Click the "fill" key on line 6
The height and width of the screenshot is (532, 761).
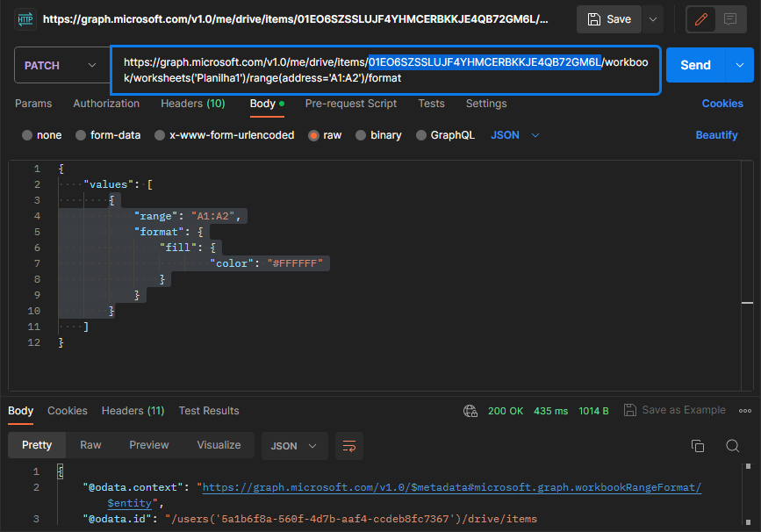(x=178, y=248)
